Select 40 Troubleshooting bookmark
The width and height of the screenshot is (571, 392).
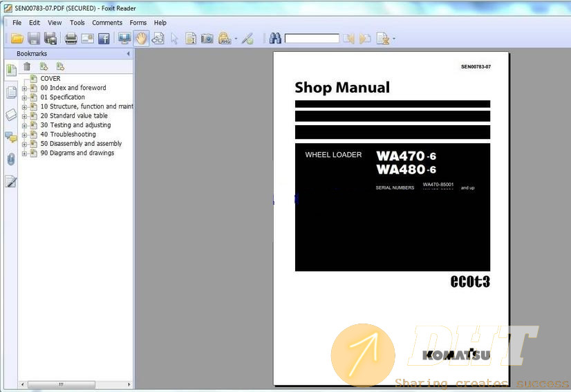click(68, 134)
